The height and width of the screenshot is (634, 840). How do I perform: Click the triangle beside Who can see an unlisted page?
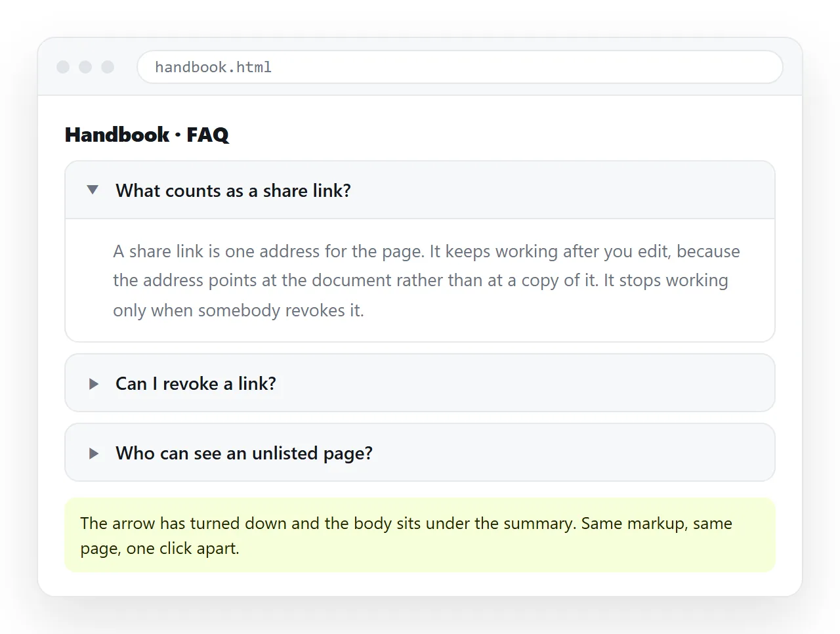point(94,454)
